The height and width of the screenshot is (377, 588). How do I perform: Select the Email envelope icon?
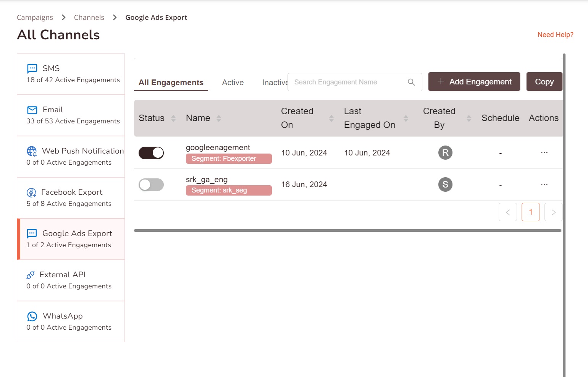pos(32,110)
